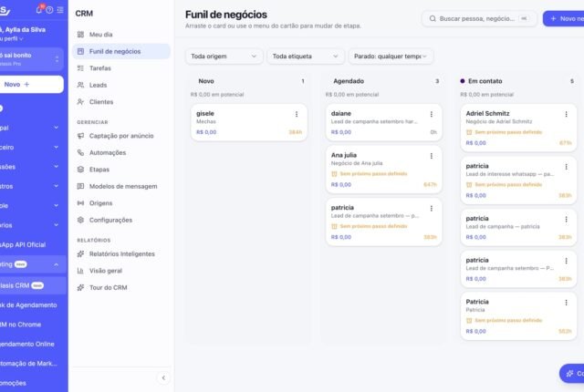This screenshot has width=584, height=392.
Task: Open CRM no Chrome sidebar item
Action: [33, 325]
